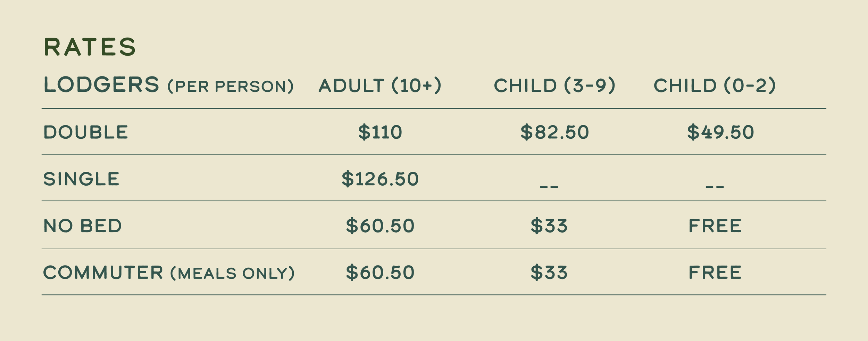
Task: Click the $110 double adult rate
Action: 380,132
